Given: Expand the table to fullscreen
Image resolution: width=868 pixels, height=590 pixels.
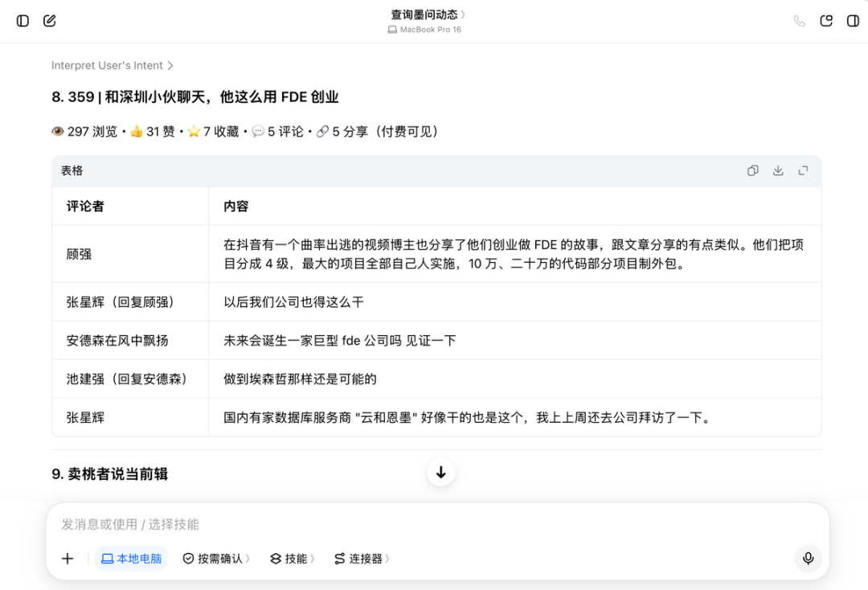Looking at the screenshot, I should pos(803,170).
